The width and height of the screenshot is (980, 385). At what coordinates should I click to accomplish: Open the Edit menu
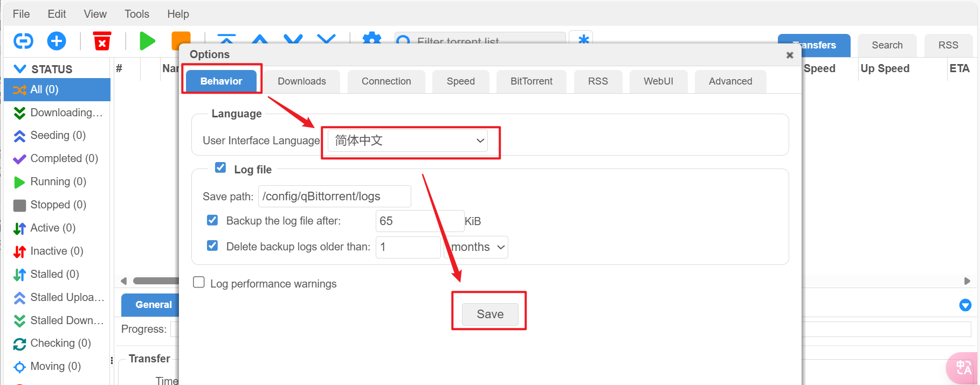click(x=57, y=14)
